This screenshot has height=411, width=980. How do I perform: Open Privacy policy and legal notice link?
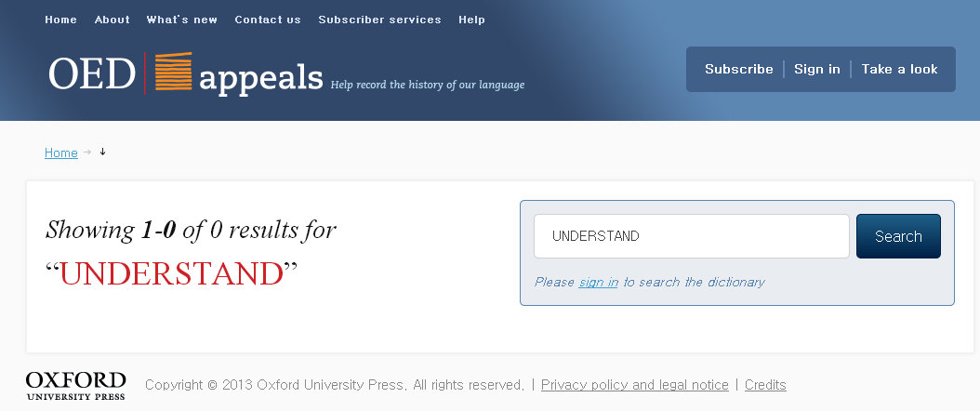point(634,385)
